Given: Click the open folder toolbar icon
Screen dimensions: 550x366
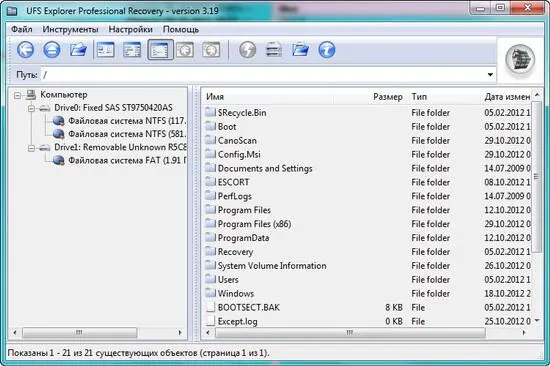Looking at the screenshot, I should click(78, 49).
